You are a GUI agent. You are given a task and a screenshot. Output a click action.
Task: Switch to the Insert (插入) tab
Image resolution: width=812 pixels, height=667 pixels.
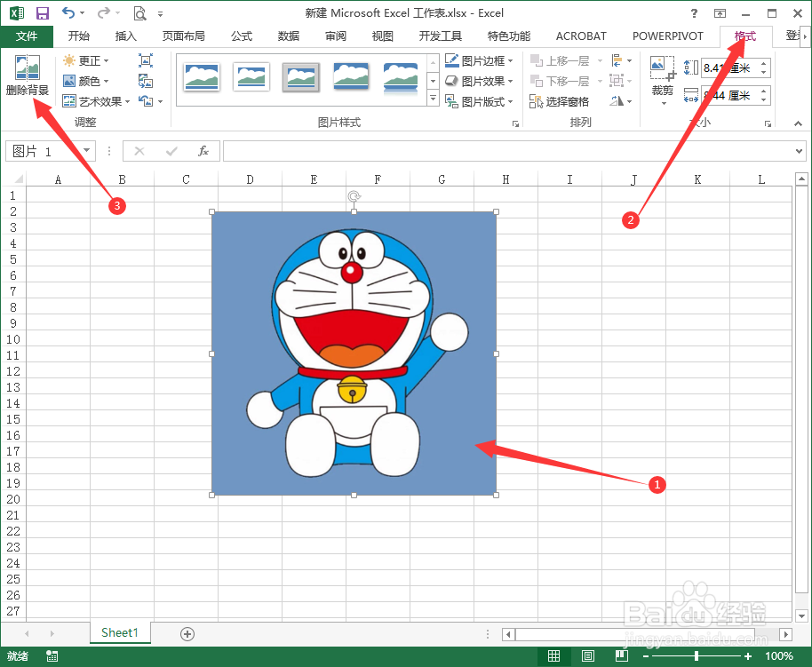click(x=126, y=36)
